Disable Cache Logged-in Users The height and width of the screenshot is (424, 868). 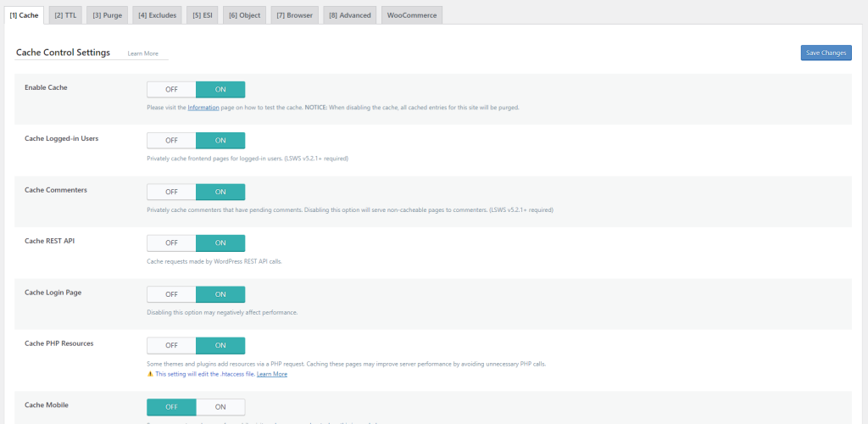point(171,140)
